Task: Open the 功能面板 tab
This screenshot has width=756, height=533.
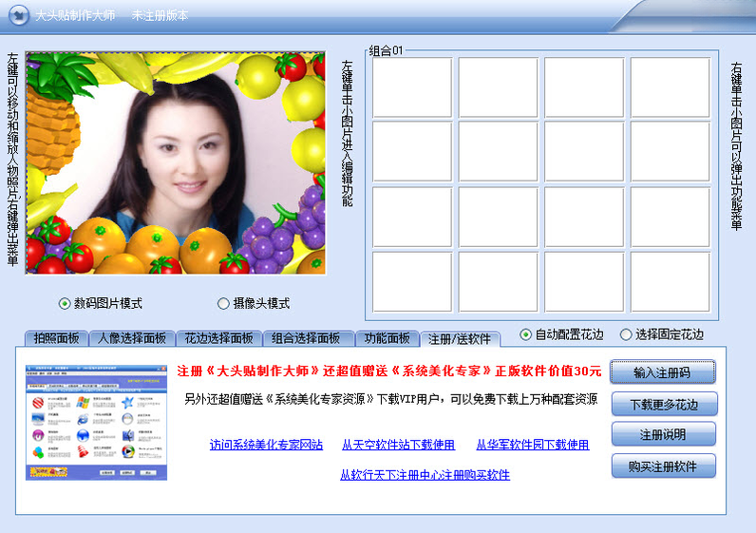Action: [387, 338]
